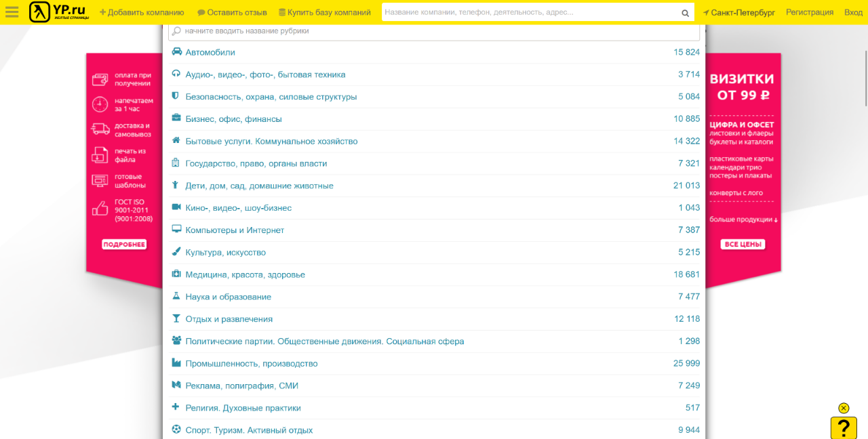Click ВИЗИТКИ ОТ 99 ₽ banner heading

click(x=742, y=87)
